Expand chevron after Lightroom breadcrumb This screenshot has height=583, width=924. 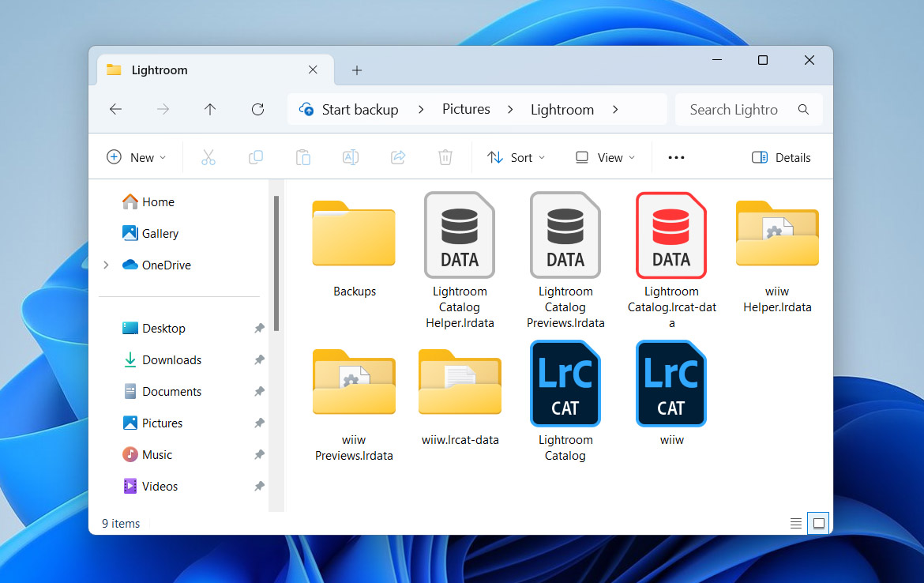(x=615, y=109)
